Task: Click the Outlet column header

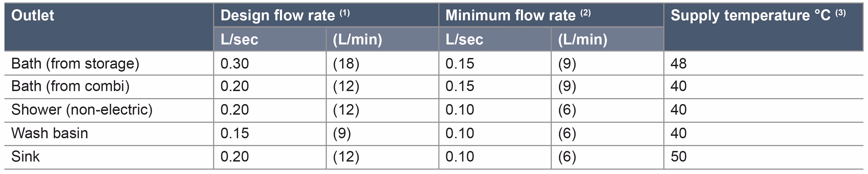Action: coord(33,15)
